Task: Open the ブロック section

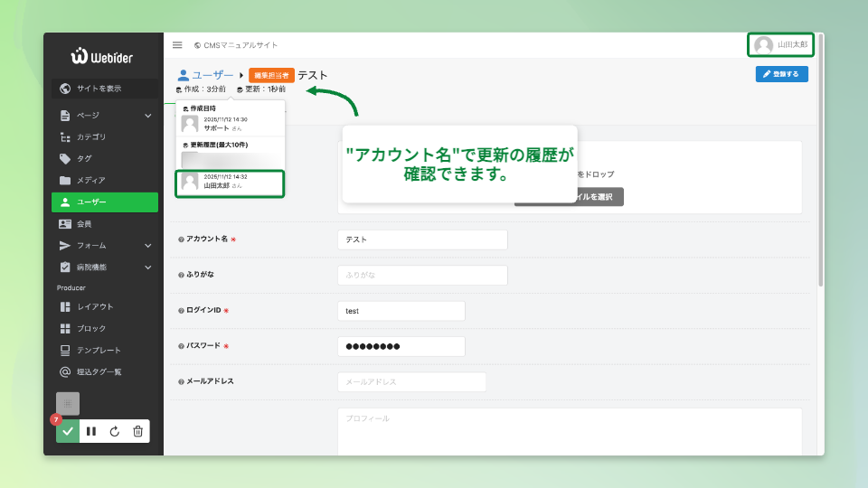Action: click(x=105, y=329)
